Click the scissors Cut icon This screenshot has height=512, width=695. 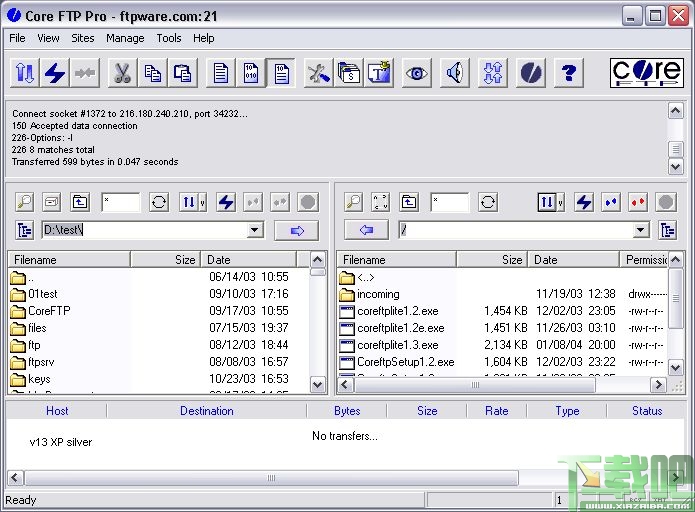point(121,73)
